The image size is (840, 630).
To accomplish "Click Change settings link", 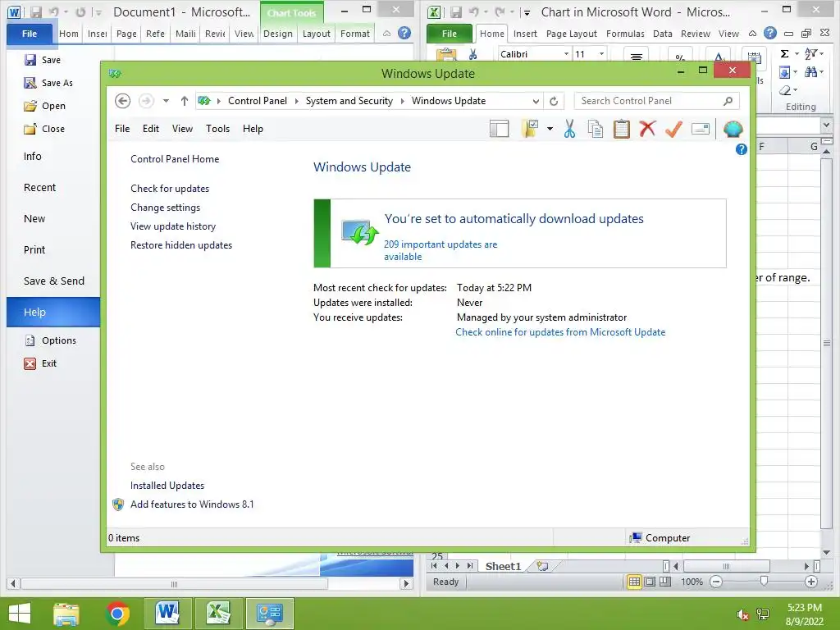I will [x=165, y=208].
